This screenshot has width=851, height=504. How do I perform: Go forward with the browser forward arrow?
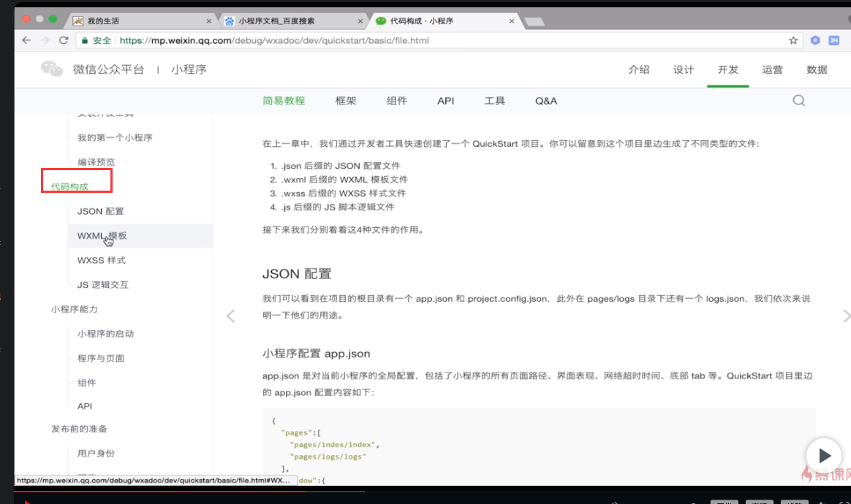(45, 40)
